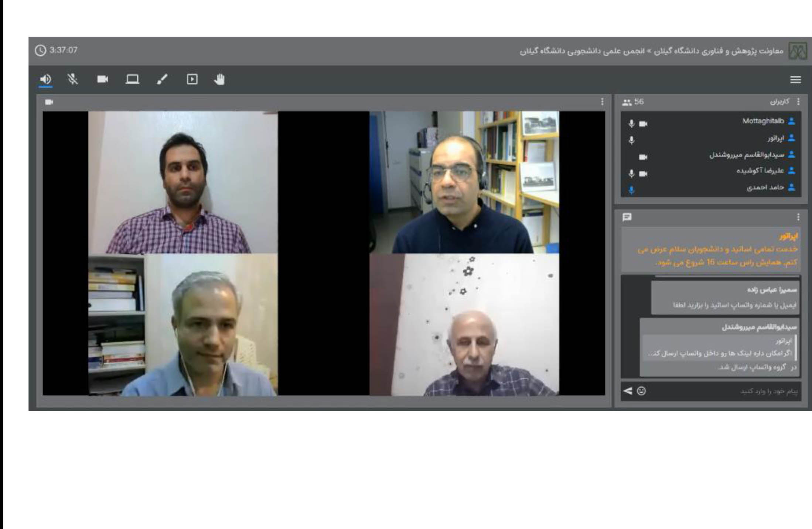812x529 pixels.
Task: Click Mottaghitalb's camera icon in user list
Action: [x=643, y=124]
